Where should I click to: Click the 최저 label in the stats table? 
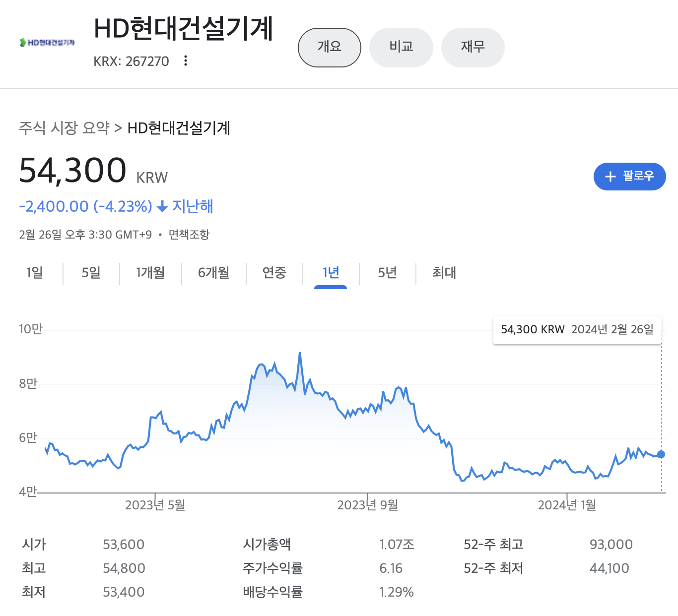[34, 592]
